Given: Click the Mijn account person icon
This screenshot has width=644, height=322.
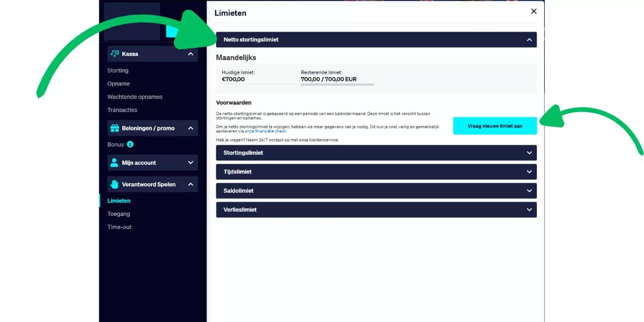Looking at the screenshot, I should pyautogui.click(x=114, y=163).
